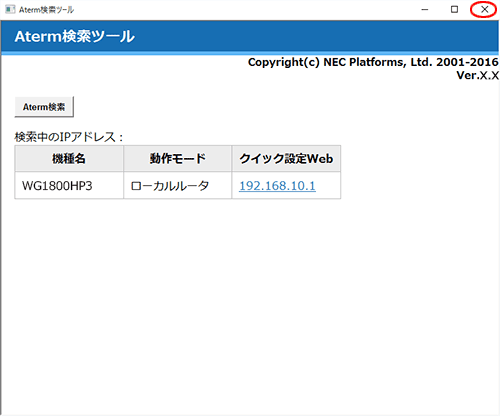Click the 動作モード column header
Viewport: 500px width, 416px height.
(x=178, y=159)
